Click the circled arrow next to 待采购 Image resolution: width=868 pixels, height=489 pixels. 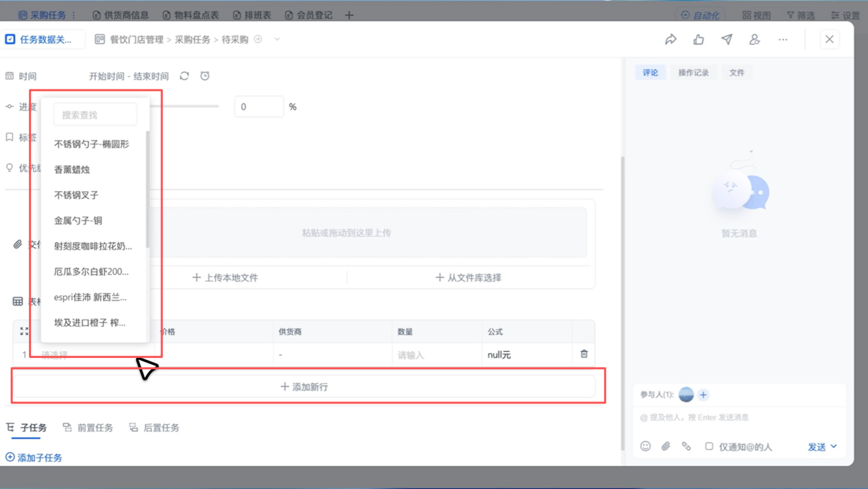[258, 39]
